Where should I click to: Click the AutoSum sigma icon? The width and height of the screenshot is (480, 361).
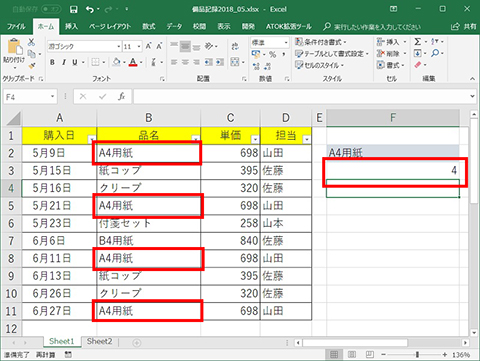point(417,42)
